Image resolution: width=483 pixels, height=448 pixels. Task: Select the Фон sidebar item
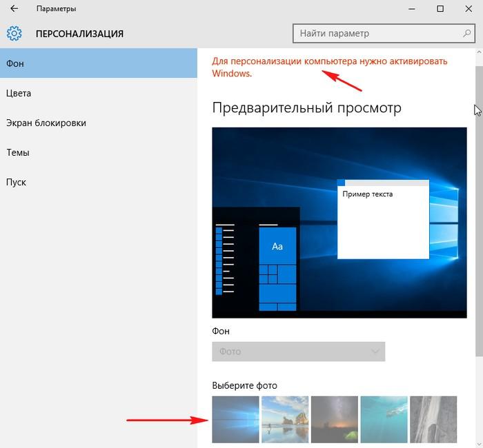pyautogui.click(x=99, y=63)
